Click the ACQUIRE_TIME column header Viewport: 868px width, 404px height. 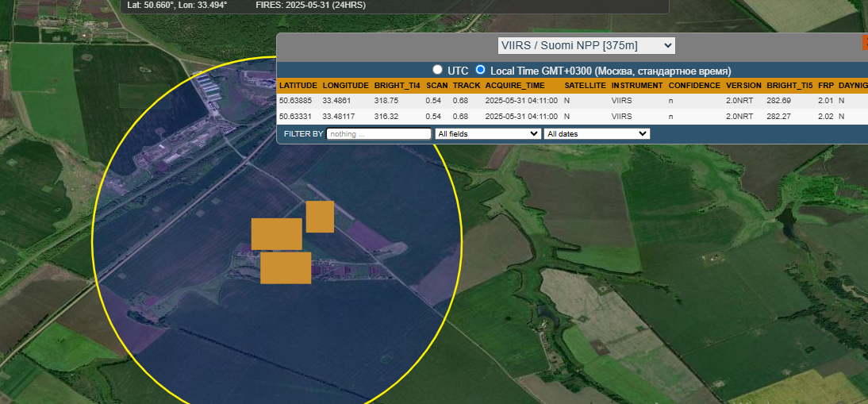(516, 86)
